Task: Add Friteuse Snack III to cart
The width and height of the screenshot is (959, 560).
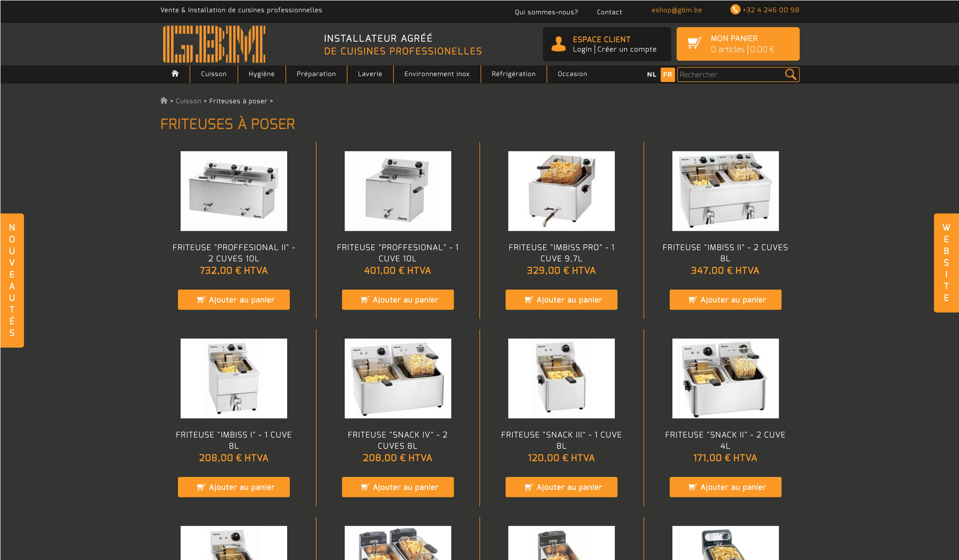Action: (x=561, y=487)
